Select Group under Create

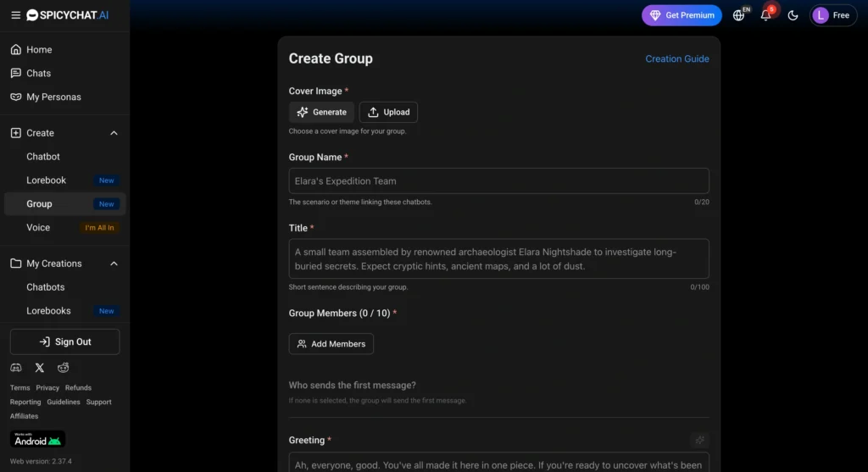pyautogui.click(x=64, y=203)
